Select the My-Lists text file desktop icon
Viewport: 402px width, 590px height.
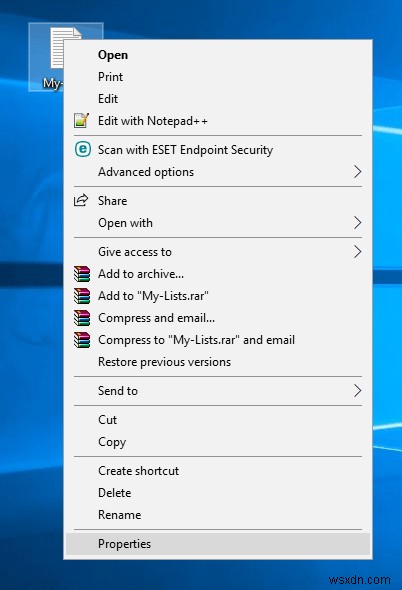point(47,57)
